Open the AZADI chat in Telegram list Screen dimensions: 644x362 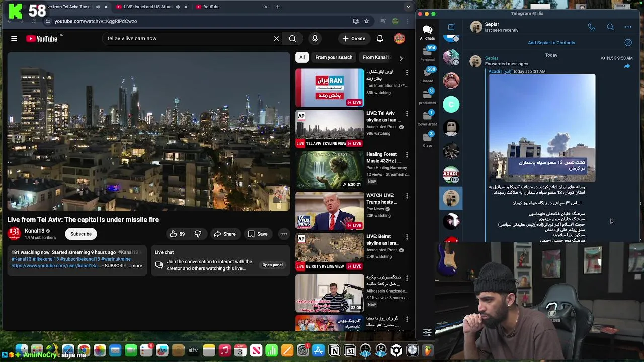coord(451,174)
